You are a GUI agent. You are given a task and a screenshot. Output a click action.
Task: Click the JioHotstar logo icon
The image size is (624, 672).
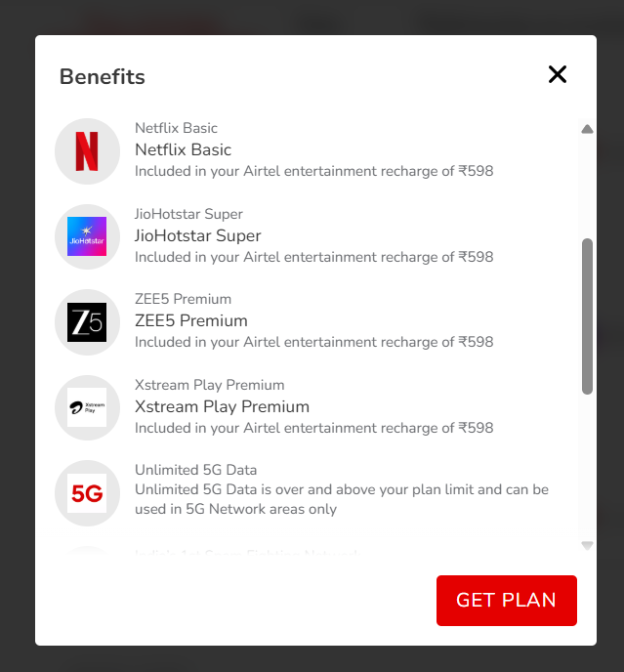click(x=87, y=236)
